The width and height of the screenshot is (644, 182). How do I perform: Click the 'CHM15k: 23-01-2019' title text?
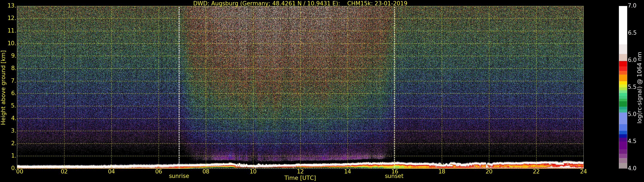(377, 3)
